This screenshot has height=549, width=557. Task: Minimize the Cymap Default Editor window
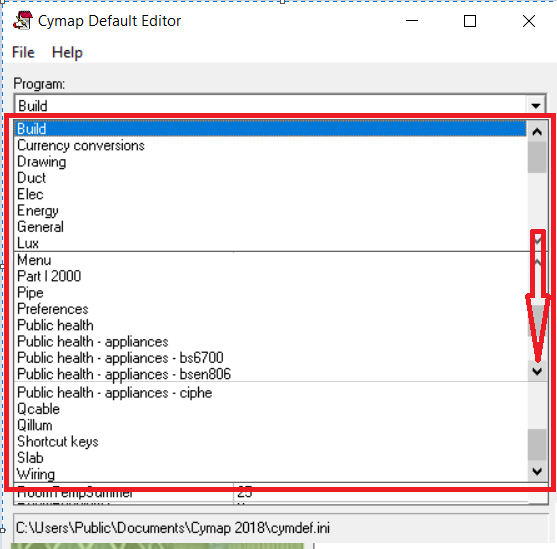pos(412,21)
